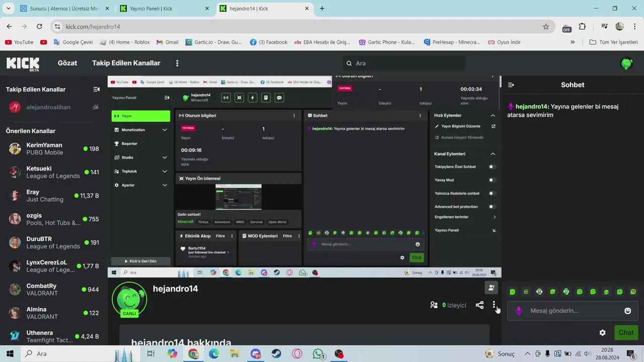Screen dimensions: 644x362
Task: Focus the Mesaj gönderin chat input
Action: [x=573, y=311]
